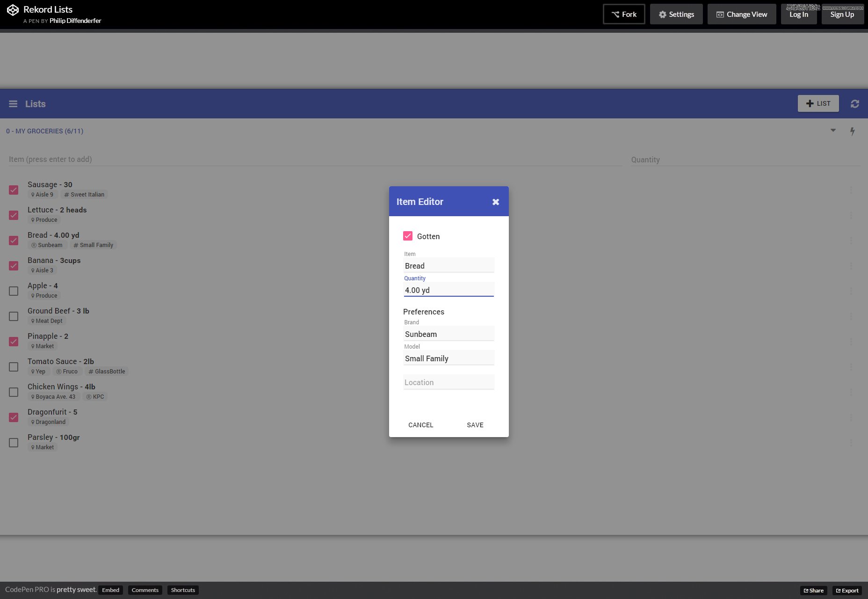Check the Apple item checkbox
Viewport: 868px width, 599px height.
(x=14, y=291)
